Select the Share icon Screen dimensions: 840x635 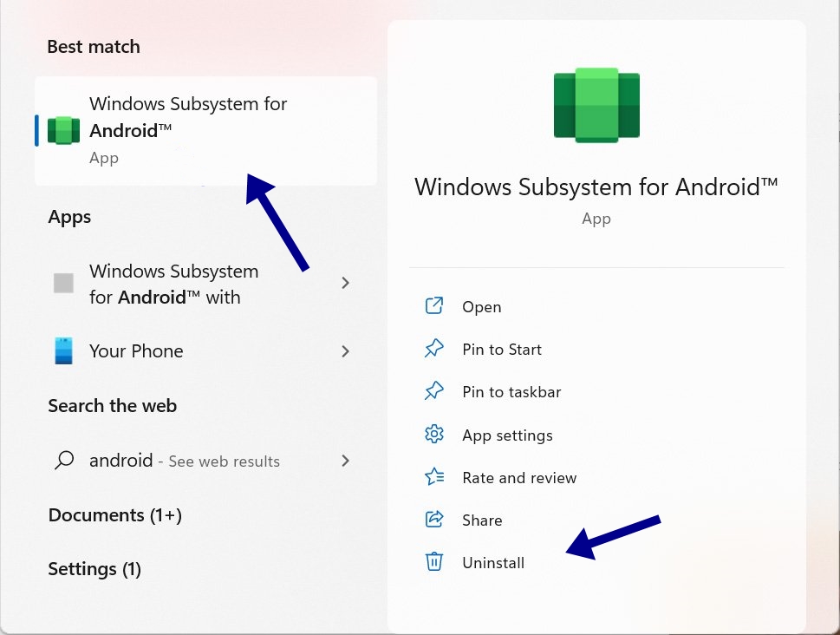click(x=434, y=520)
